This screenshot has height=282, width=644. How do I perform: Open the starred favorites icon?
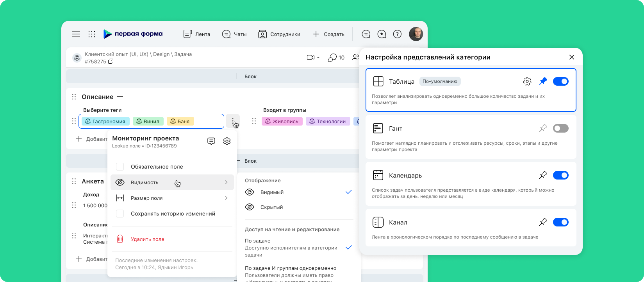[x=382, y=34]
